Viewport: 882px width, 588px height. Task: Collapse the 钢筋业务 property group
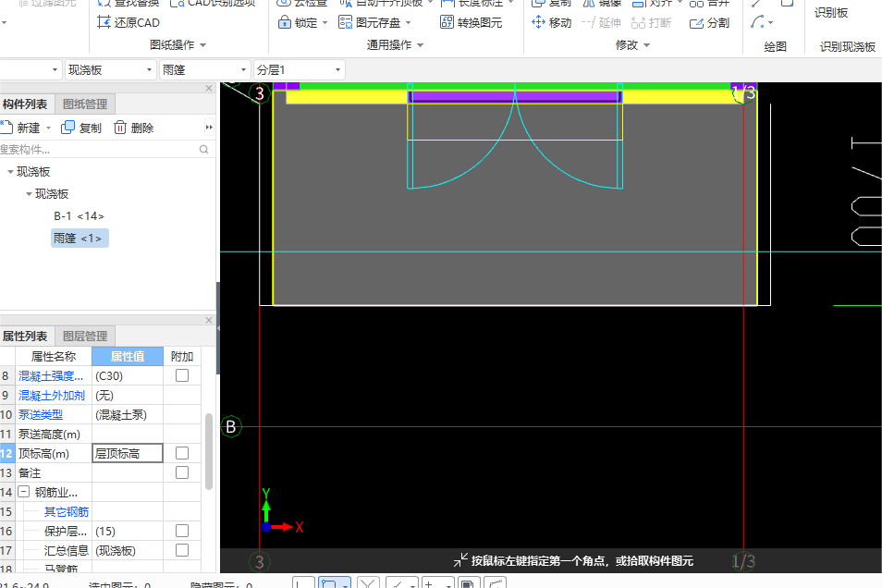[24, 492]
